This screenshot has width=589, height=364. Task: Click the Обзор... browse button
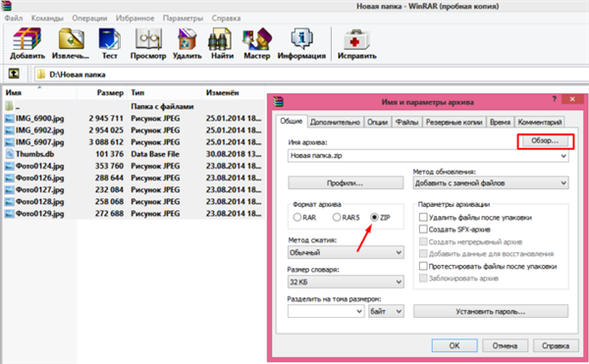click(x=545, y=141)
